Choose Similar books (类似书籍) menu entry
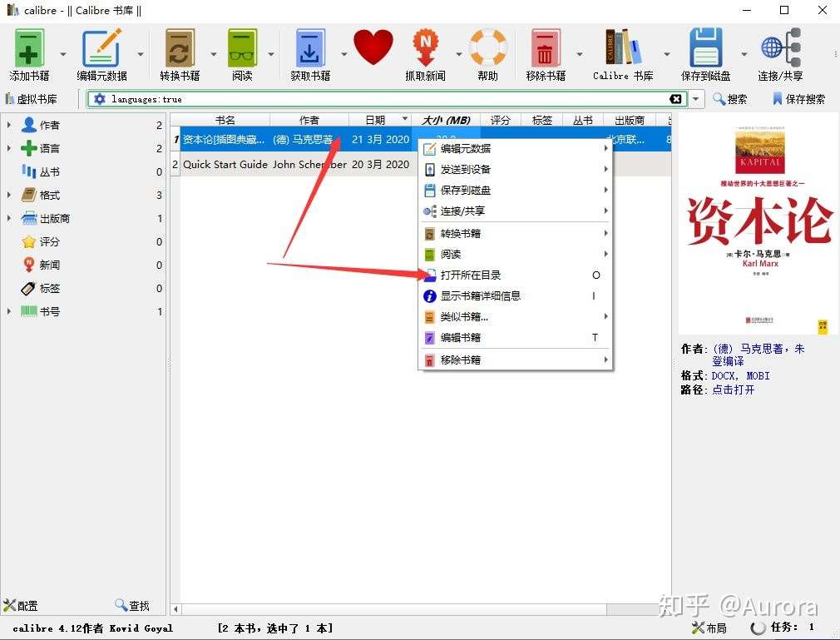840x640 pixels. click(516, 317)
